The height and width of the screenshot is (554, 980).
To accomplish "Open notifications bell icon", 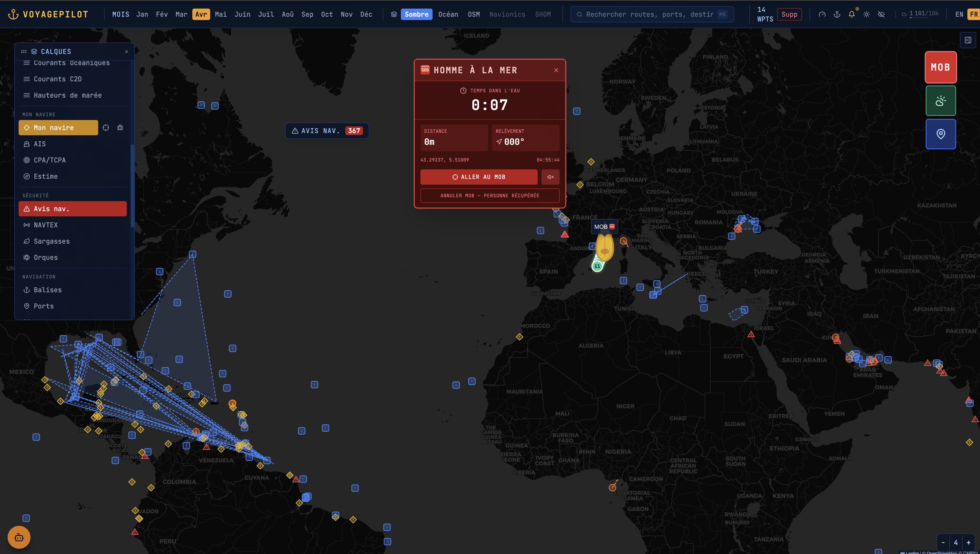I will click(851, 15).
